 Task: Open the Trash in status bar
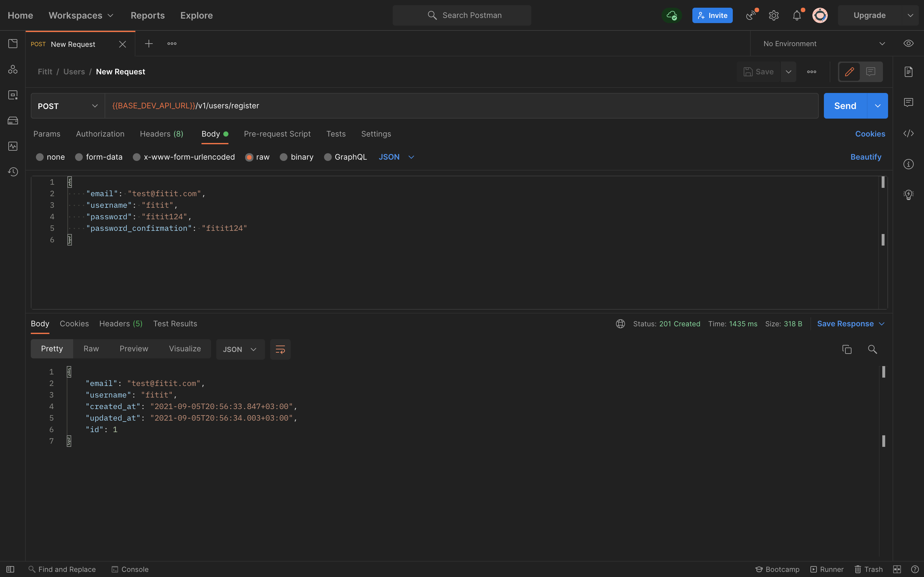tap(868, 569)
